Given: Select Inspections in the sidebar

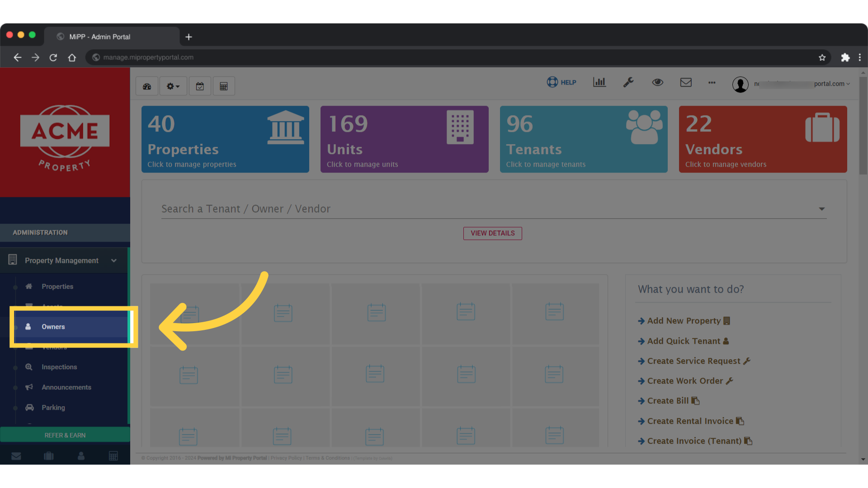Looking at the screenshot, I should pyautogui.click(x=59, y=367).
